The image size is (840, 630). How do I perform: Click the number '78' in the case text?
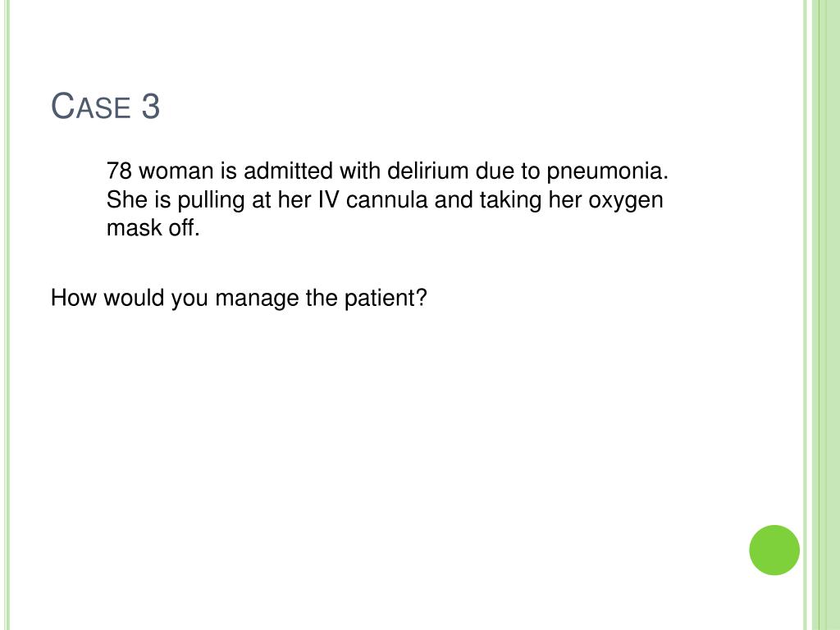[x=120, y=171]
